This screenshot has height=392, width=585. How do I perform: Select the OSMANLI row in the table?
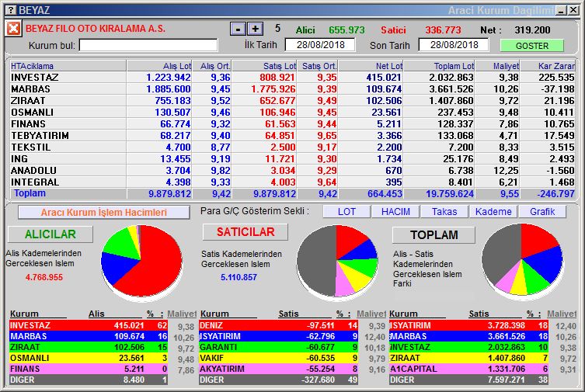point(292,112)
